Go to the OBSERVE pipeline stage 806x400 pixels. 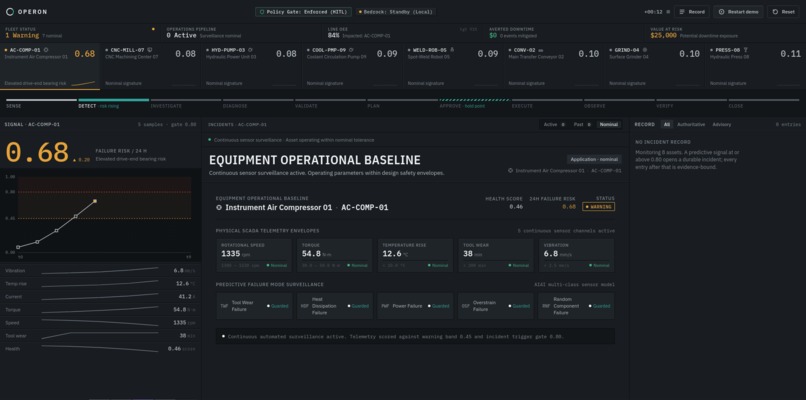[619, 103]
